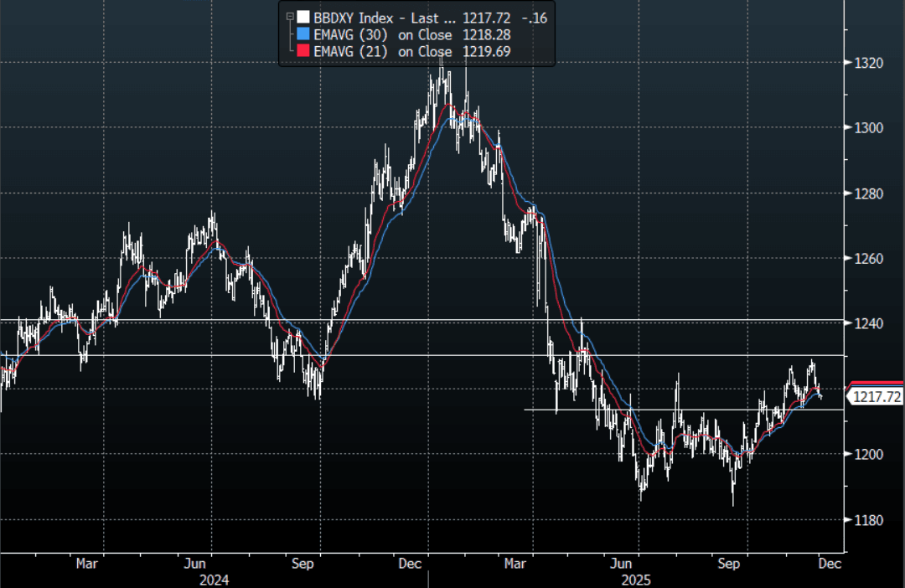Click the 1200 label on price axis
The image size is (905, 588).
870,455
